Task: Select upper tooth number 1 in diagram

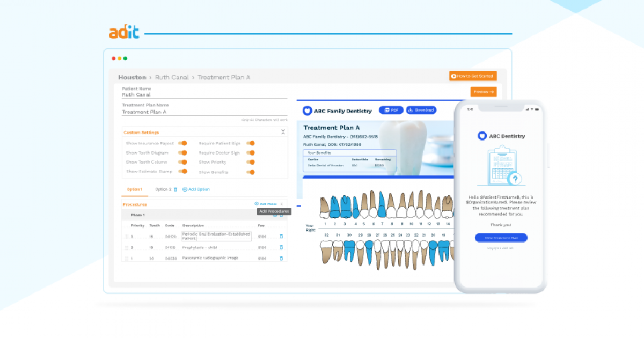Action: click(325, 207)
